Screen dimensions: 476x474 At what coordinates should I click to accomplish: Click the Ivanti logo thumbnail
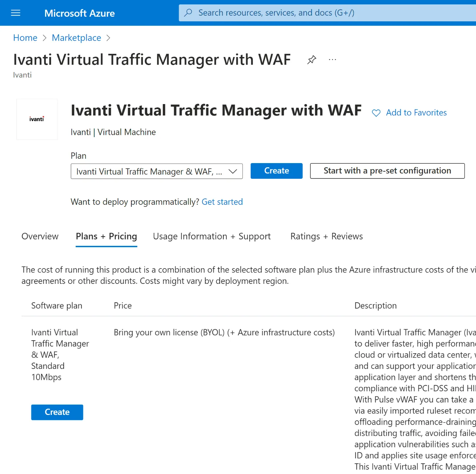click(x=37, y=119)
